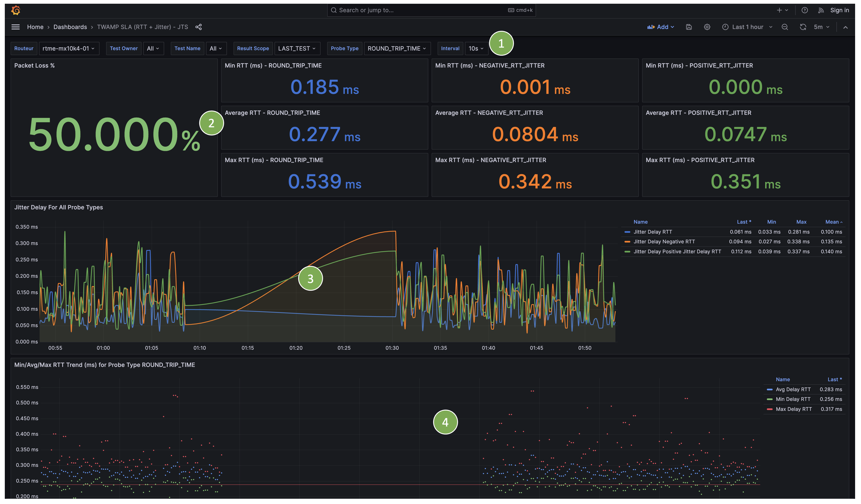The image size is (861, 504).
Task: Click the zoom out time range icon
Action: (x=785, y=27)
